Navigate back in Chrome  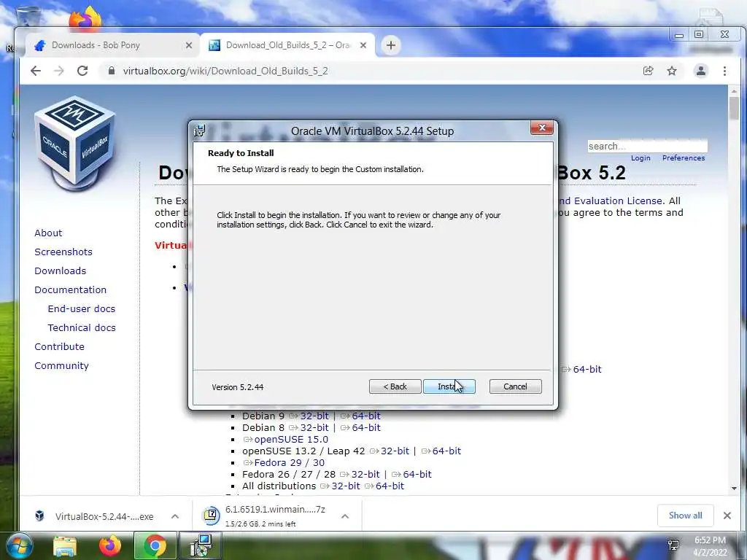pos(36,71)
